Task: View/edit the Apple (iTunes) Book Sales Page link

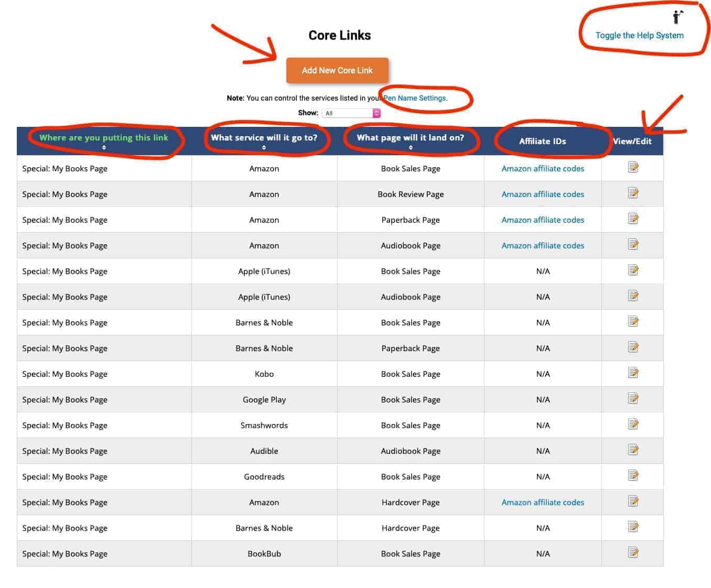Action: [633, 270]
